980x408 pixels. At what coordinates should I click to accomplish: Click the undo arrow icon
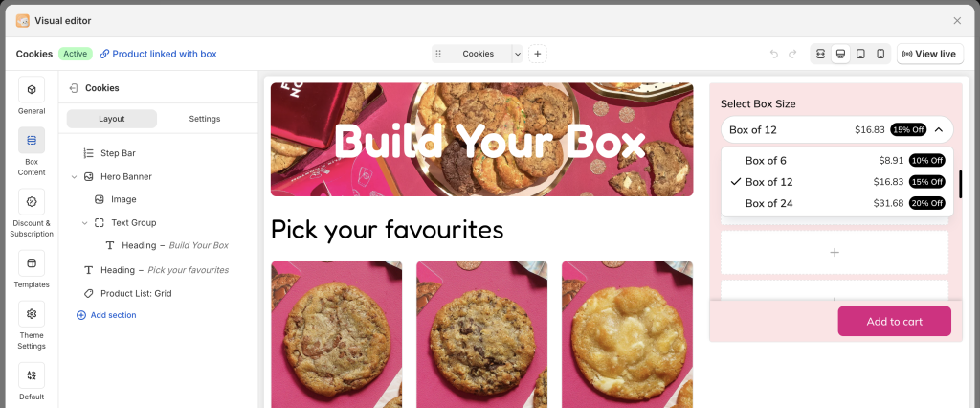point(773,54)
